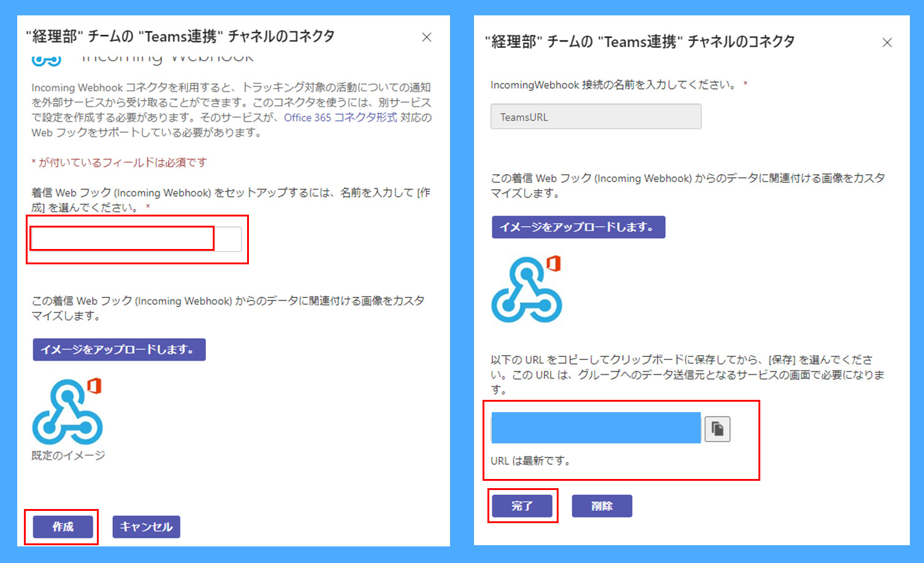Screen dimensions: 924x563
Task: Click the 既定のイメージ label
Action: [x=69, y=456]
